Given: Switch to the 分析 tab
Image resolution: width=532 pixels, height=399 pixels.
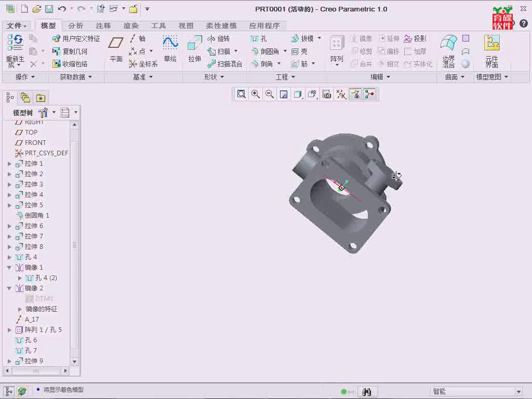Looking at the screenshot, I should point(75,25).
